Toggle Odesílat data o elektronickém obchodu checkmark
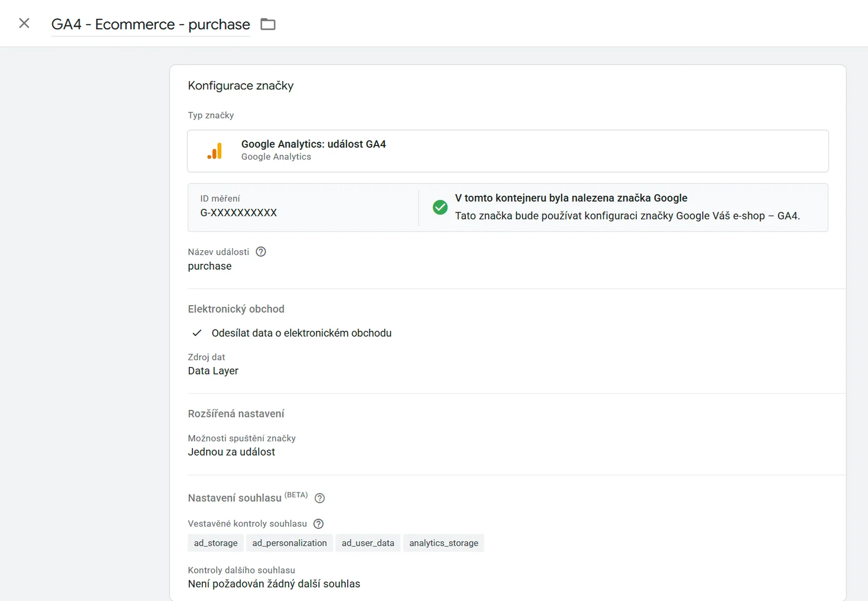 [x=197, y=333]
